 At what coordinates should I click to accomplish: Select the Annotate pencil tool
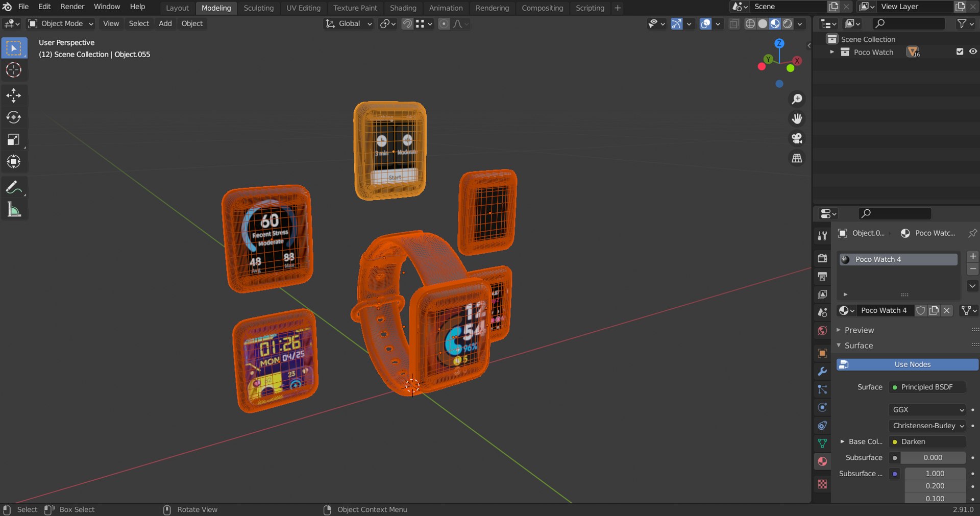point(14,187)
